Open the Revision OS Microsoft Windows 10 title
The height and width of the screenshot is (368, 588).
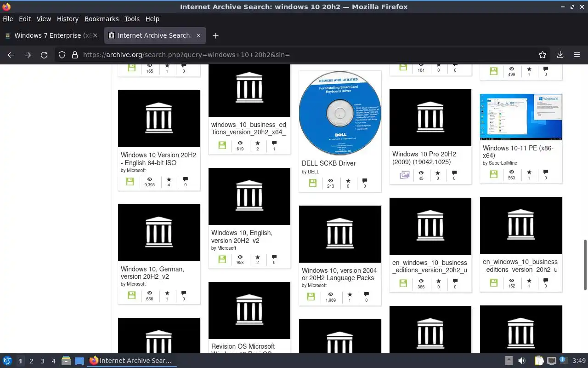(243, 348)
